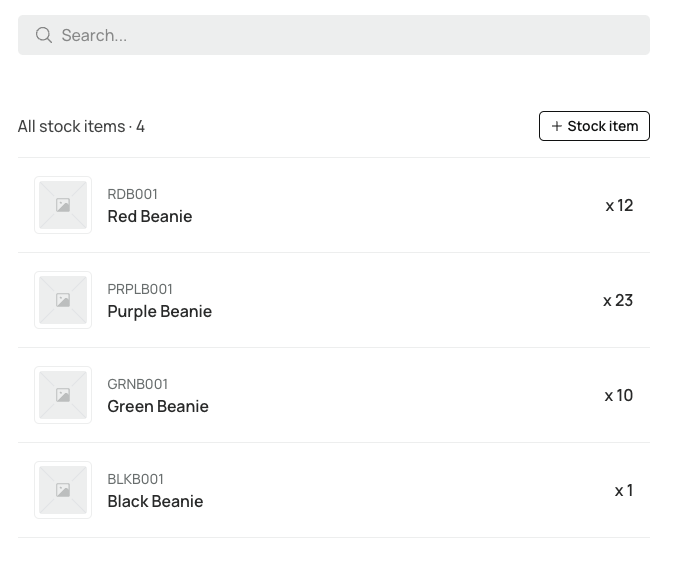
Task: Select the Red Beanie item name
Action: click(x=149, y=216)
